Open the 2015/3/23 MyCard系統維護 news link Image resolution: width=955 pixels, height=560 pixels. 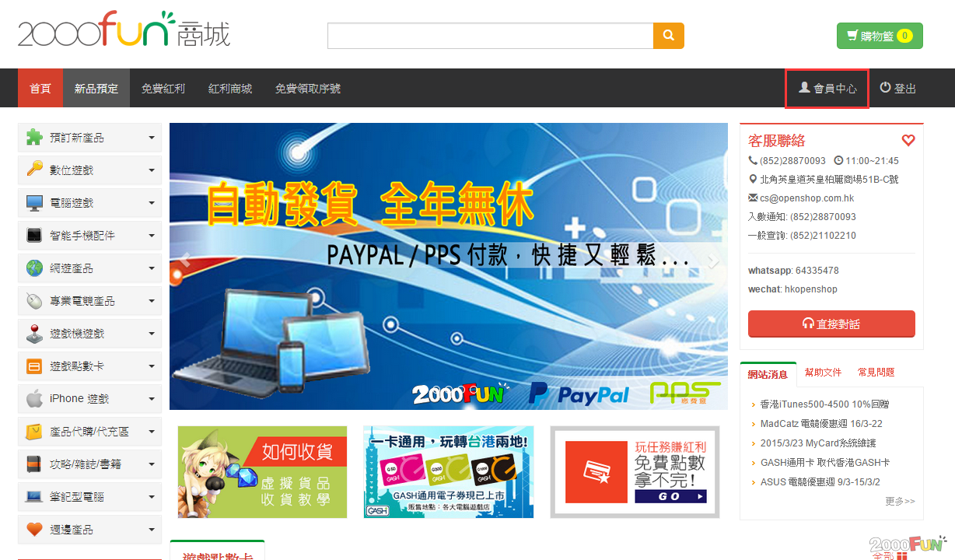click(818, 443)
